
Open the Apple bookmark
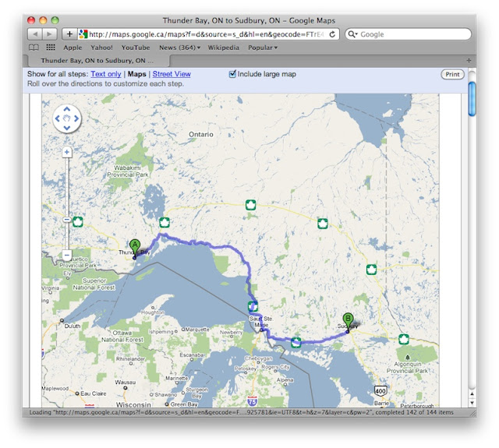click(73, 48)
